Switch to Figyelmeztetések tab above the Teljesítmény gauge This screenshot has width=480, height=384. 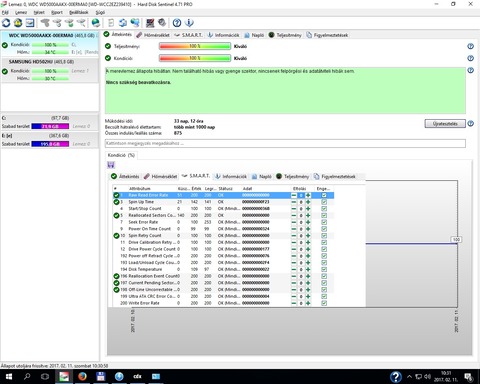pos(327,35)
